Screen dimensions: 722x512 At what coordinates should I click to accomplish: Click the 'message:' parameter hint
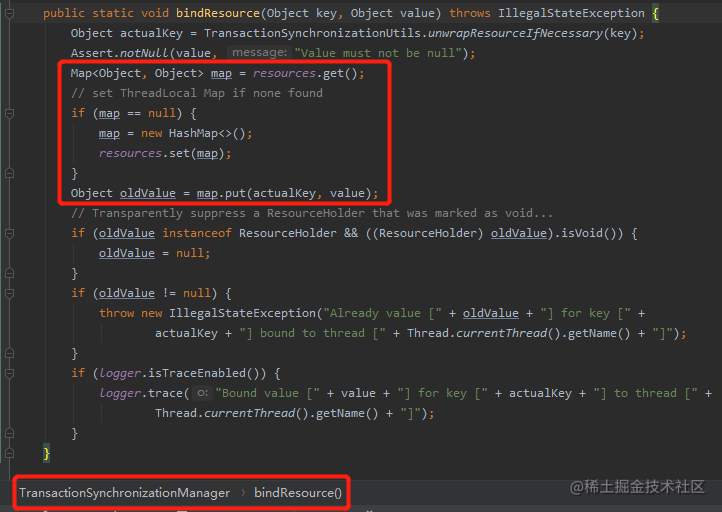click(x=260, y=53)
